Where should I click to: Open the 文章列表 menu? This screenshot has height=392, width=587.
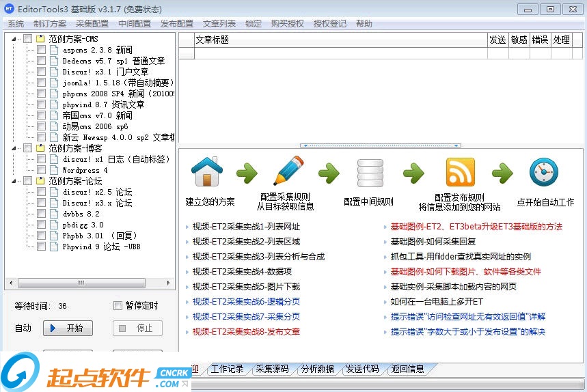point(219,24)
